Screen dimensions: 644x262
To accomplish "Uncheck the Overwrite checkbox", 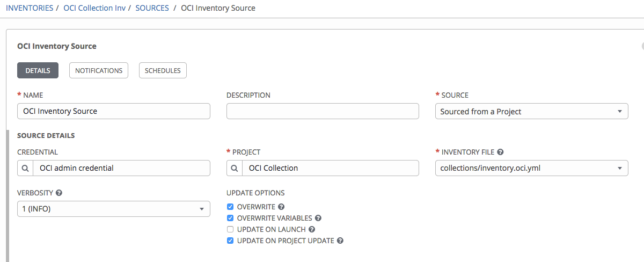I will (x=230, y=207).
